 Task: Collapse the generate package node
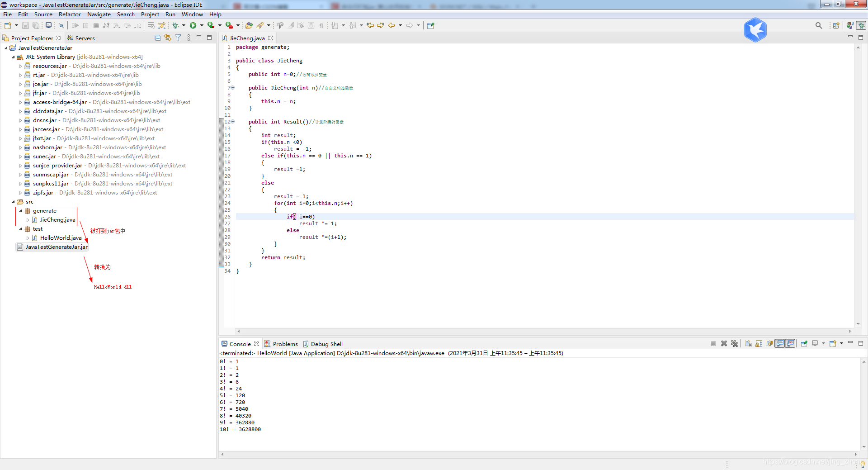click(x=20, y=211)
